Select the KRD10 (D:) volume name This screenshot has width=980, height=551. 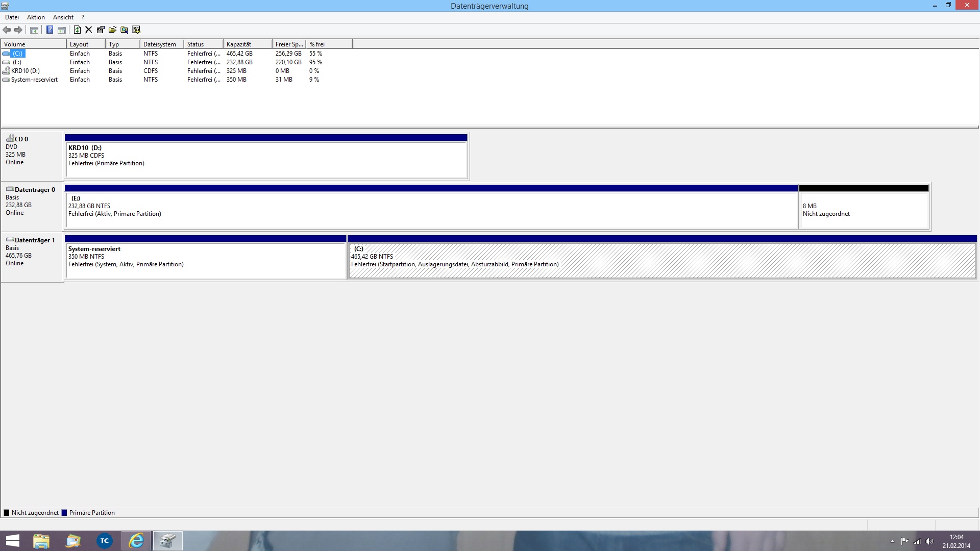point(26,71)
